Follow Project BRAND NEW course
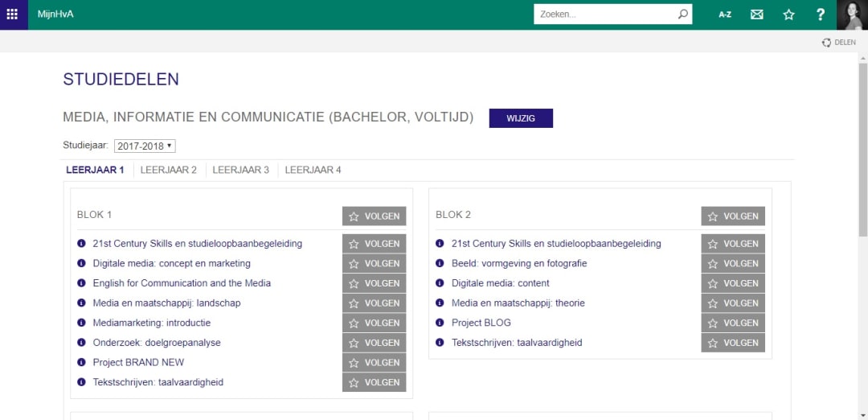Image resolution: width=868 pixels, height=420 pixels. 375,362
